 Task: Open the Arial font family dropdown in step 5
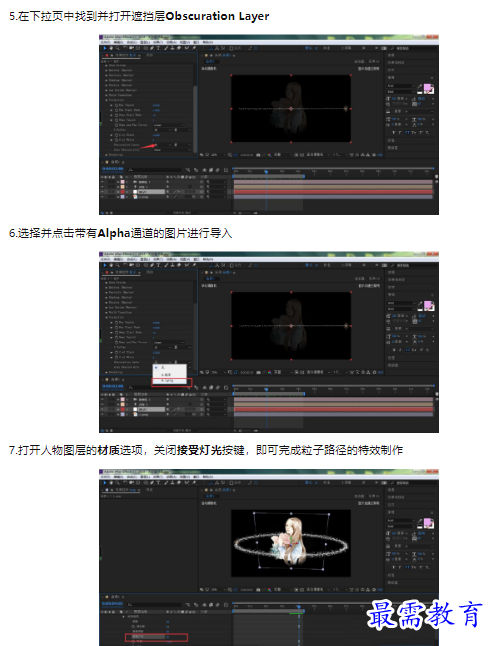coord(401,86)
